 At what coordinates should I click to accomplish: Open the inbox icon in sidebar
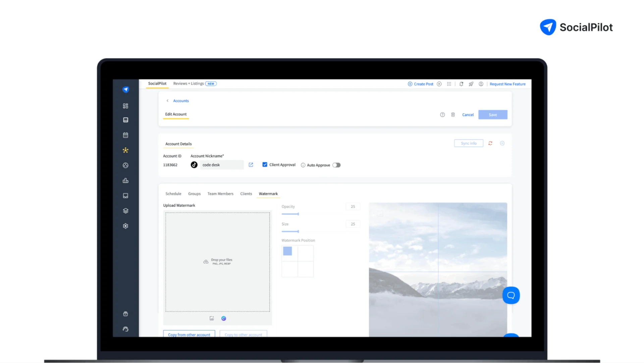click(125, 196)
